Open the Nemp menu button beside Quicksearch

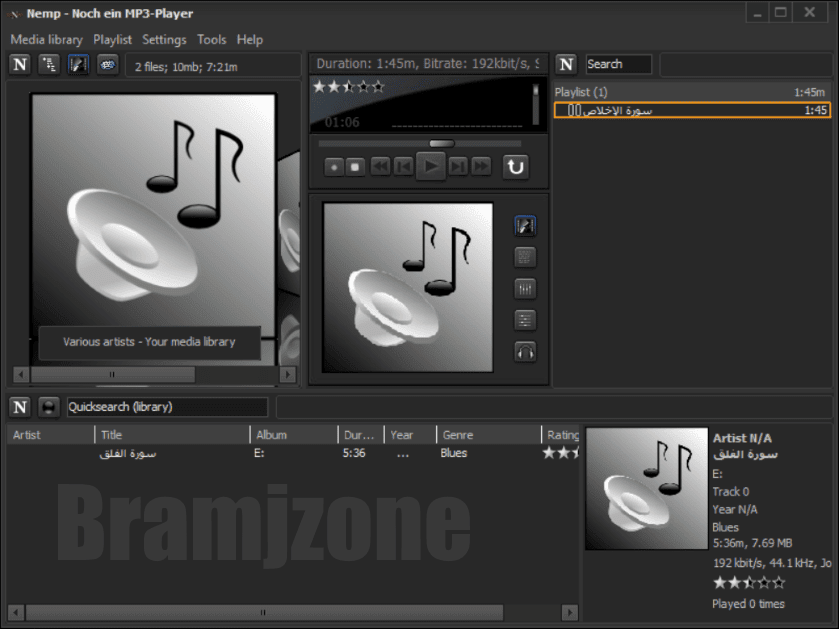pyautogui.click(x=20, y=407)
